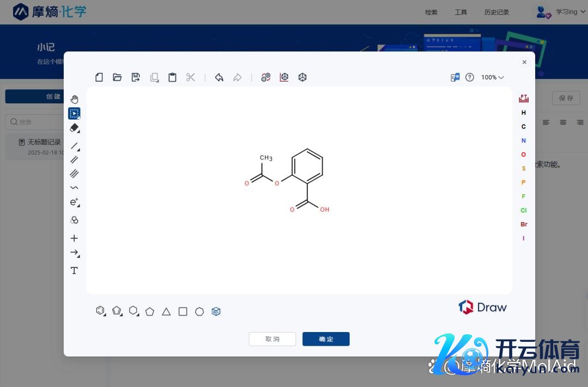Click the scissors cut icon
The image size is (588, 387).
pos(191,77)
